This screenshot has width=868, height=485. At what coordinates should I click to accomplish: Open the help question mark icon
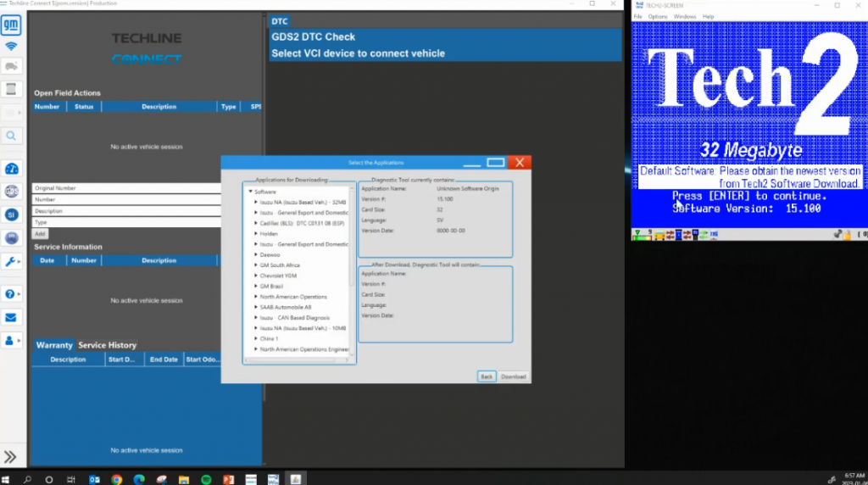10,294
